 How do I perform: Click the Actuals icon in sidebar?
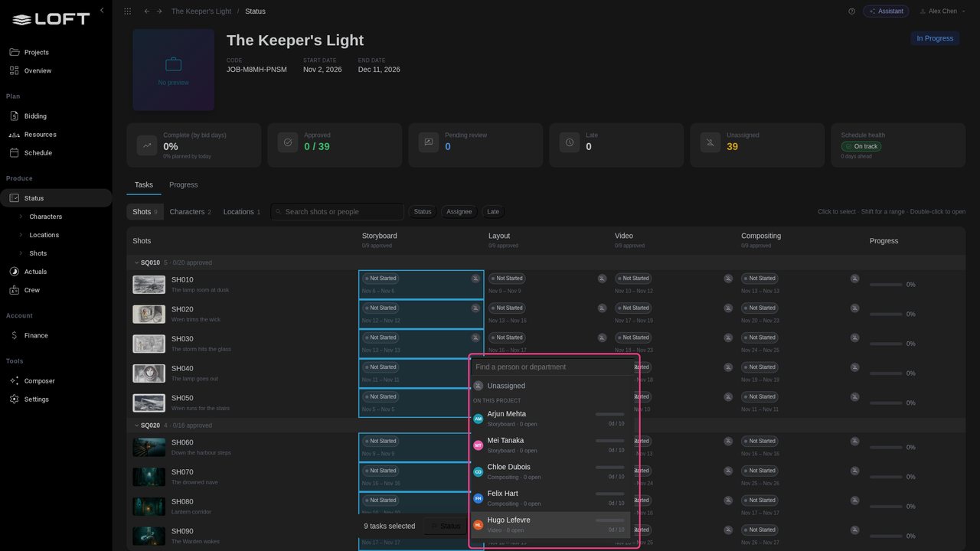(14, 272)
